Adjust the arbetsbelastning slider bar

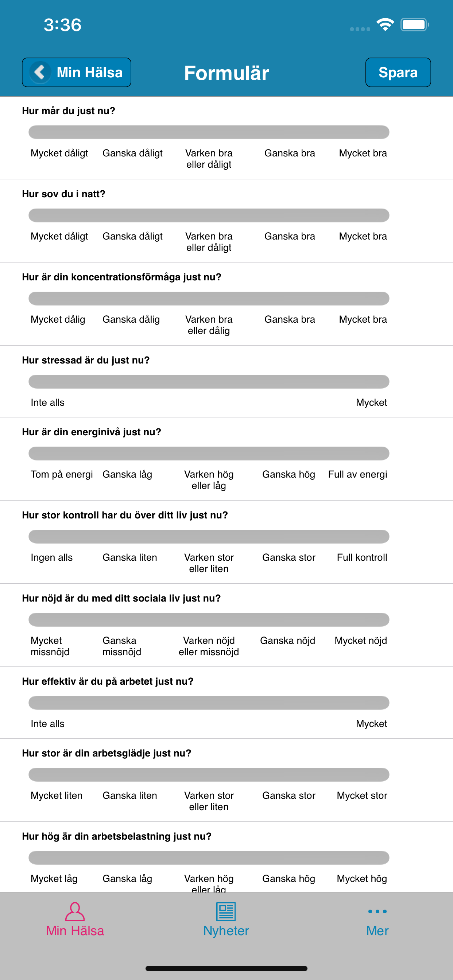[x=209, y=857]
